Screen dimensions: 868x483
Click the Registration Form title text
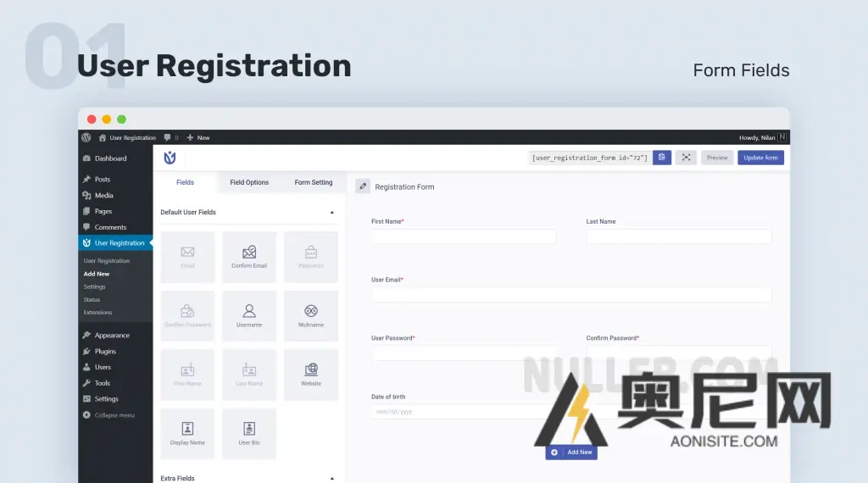point(404,187)
